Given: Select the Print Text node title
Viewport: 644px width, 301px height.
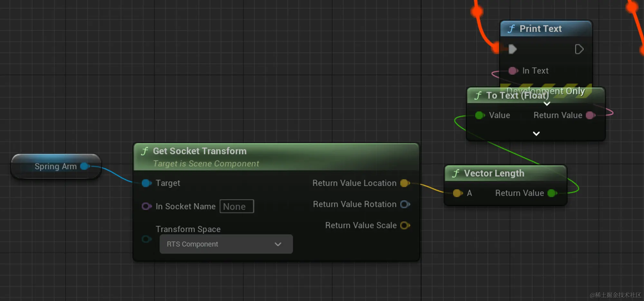Looking at the screenshot, I should (541, 29).
